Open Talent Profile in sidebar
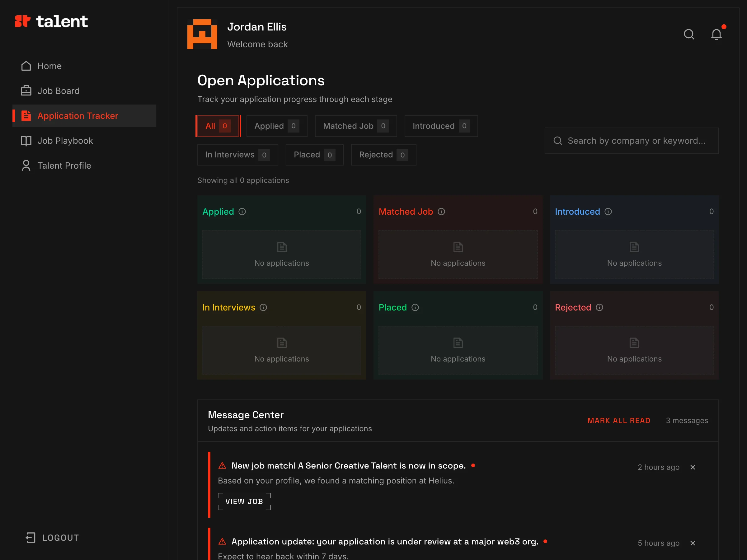 coord(84,166)
